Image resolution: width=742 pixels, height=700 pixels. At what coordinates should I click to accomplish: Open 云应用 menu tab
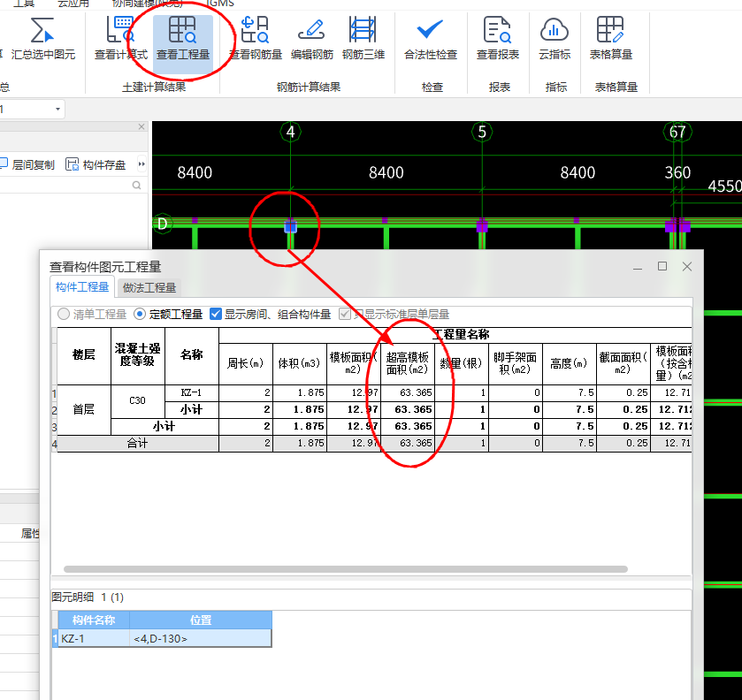point(73,4)
